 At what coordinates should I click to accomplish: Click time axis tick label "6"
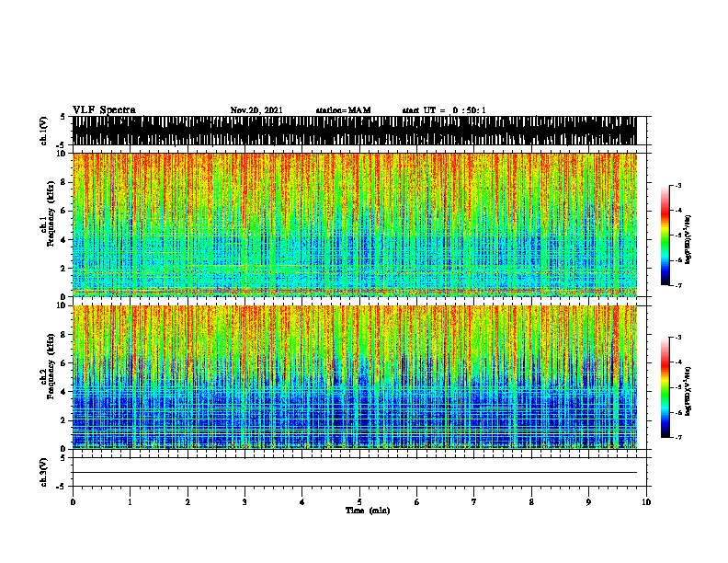click(x=417, y=502)
